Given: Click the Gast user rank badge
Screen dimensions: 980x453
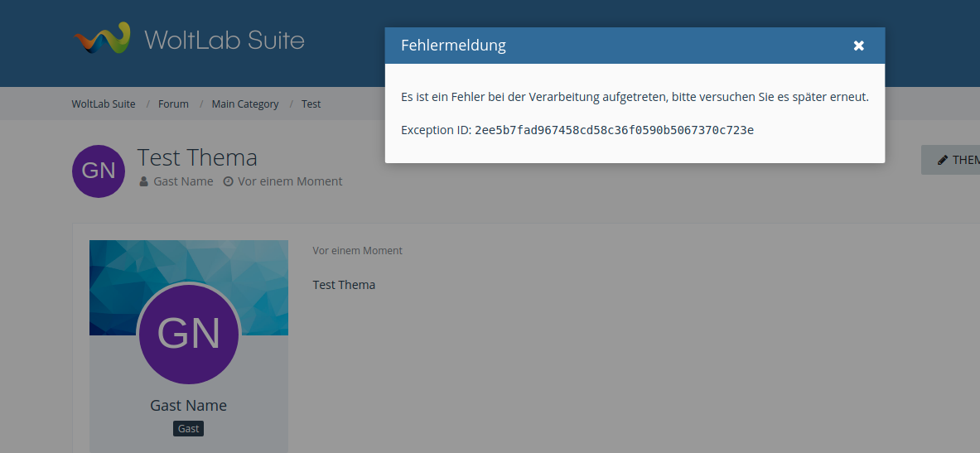Looking at the screenshot, I should pos(188,429).
